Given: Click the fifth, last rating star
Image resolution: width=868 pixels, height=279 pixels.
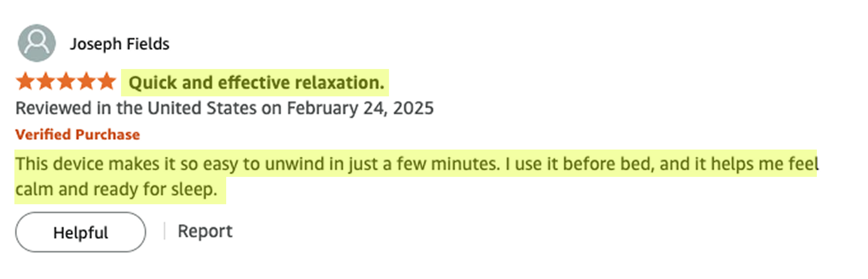Looking at the screenshot, I should tap(107, 81).
